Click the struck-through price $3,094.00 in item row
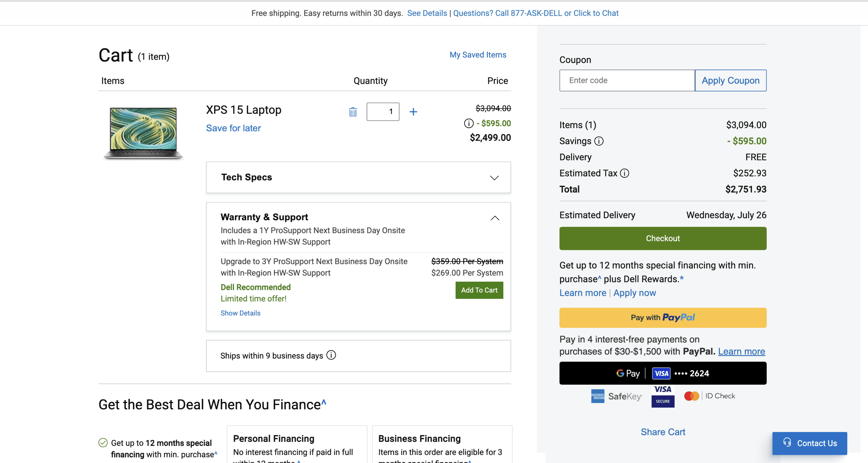868x463 pixels. (493, 109)
